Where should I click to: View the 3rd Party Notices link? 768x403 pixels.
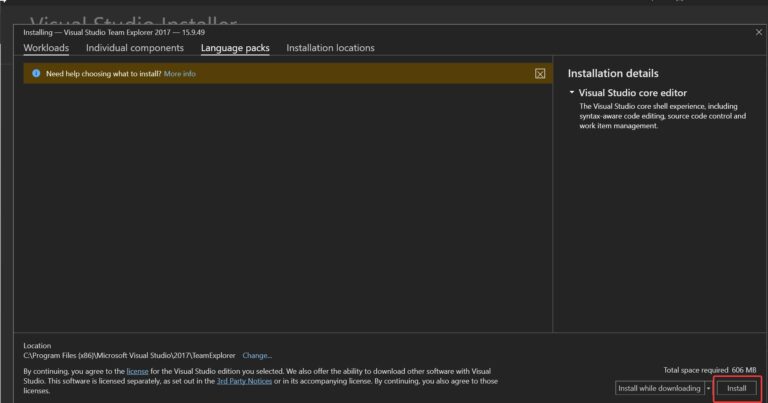point(245,380)
